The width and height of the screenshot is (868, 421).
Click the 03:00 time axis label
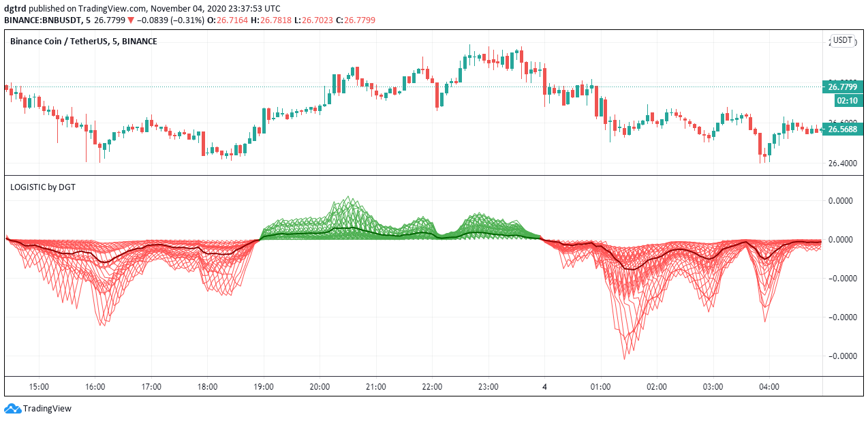click(713, 386)
